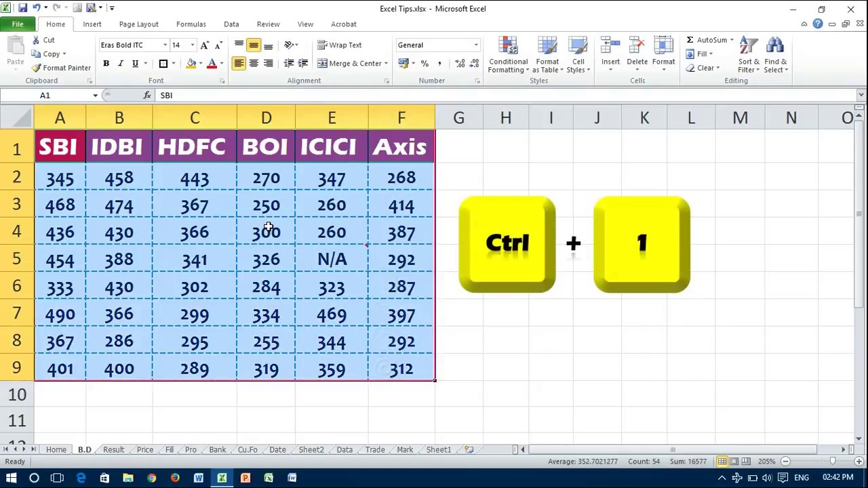Select column G header
The image size is (868, 488).
(459, 118)
